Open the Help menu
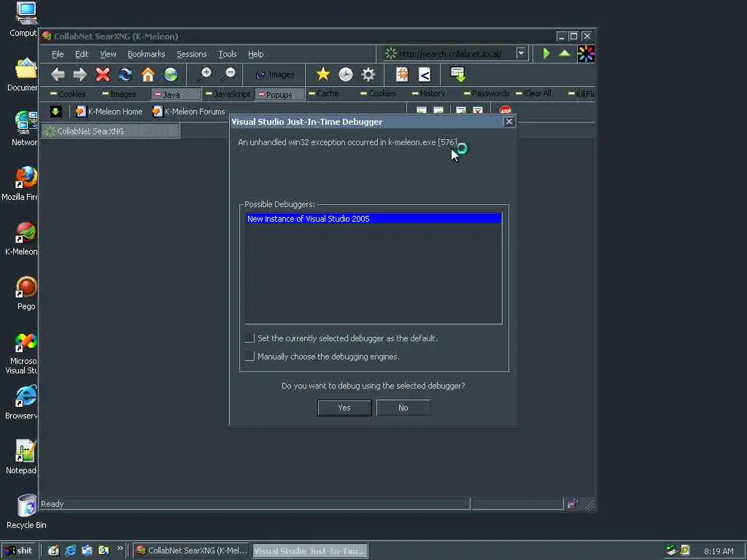Viewport: 747px width, 560px height. (x=256, y=54)
